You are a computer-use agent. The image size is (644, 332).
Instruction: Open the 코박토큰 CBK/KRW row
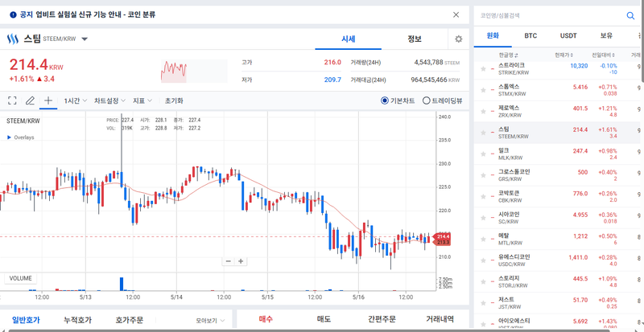point(556,197)
